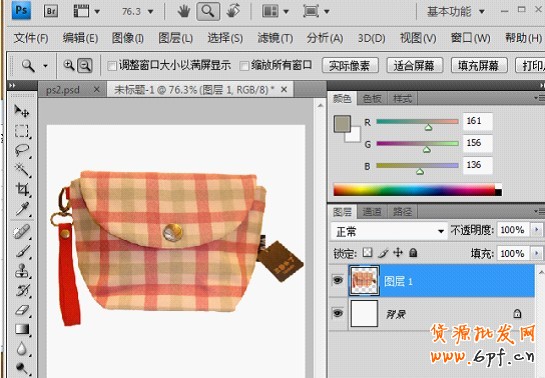Click the B channel color slider

[417, 166]
